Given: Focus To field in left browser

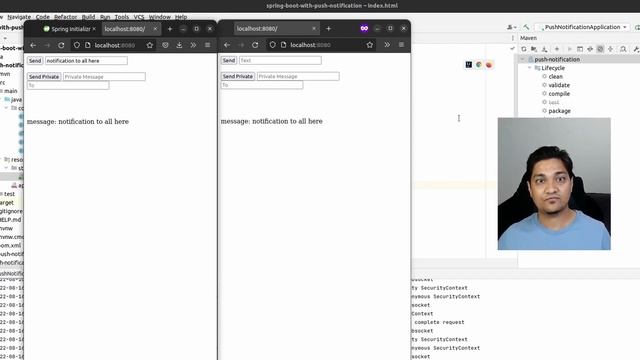Looking at the screenshot, I should [x=68, y=85].
